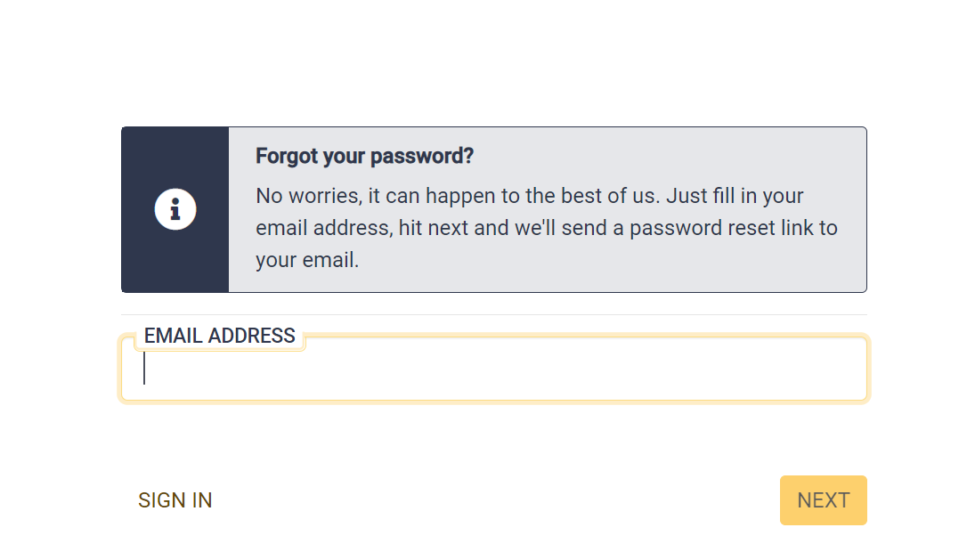Click the EMAIL ADDRESS label
The width and height of the screenshot is (975, 560).
click(219, 336)
